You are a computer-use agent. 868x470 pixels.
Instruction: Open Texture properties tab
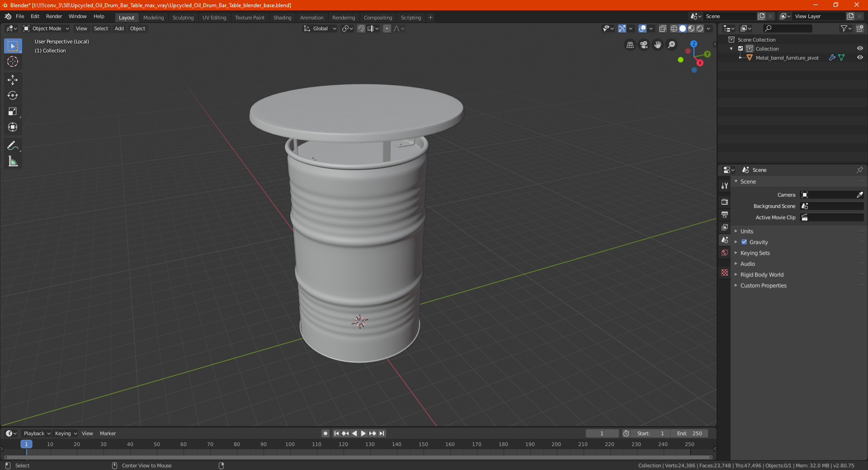tap(725, 273)
